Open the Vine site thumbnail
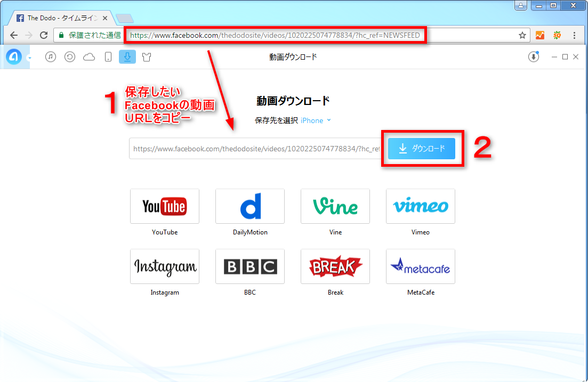Image resolution: width=588 pixels, height=382 pixels. pos(335,206)
